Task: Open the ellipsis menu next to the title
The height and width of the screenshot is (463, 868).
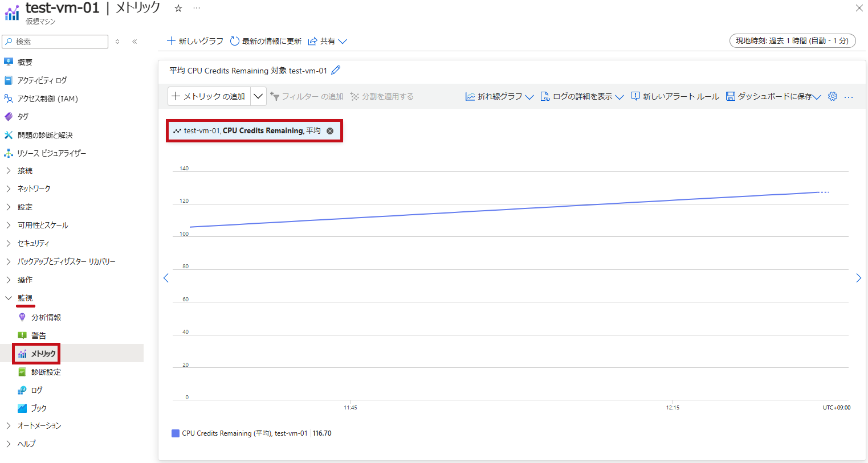Action: (x=197, y=8)
